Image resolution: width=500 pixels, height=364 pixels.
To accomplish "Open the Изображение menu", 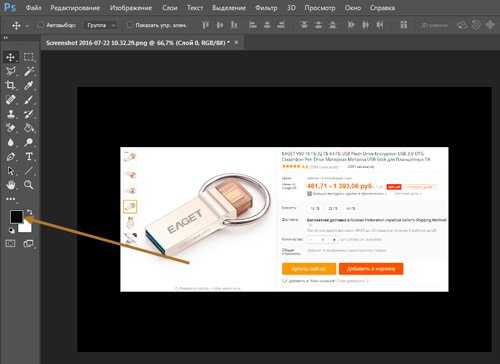I will tap(131, 8).
